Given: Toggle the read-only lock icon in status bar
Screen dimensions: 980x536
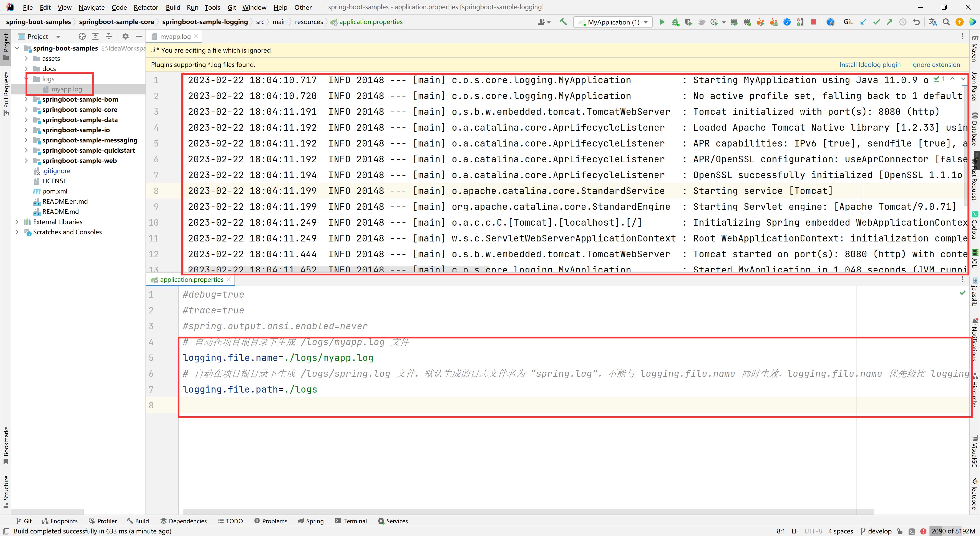Looking at the screenshot, I should click(899, 531).
